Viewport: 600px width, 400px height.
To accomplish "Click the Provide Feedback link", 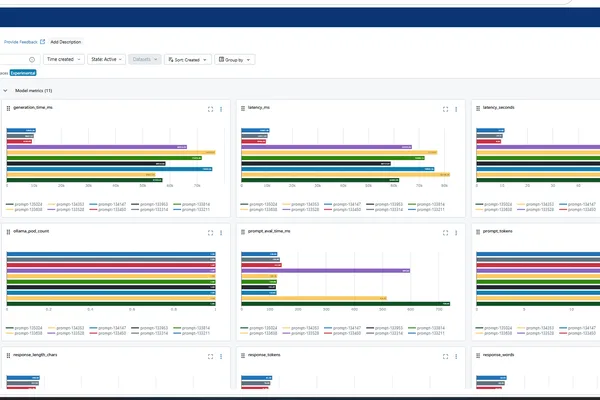I will tap(21, 42).
